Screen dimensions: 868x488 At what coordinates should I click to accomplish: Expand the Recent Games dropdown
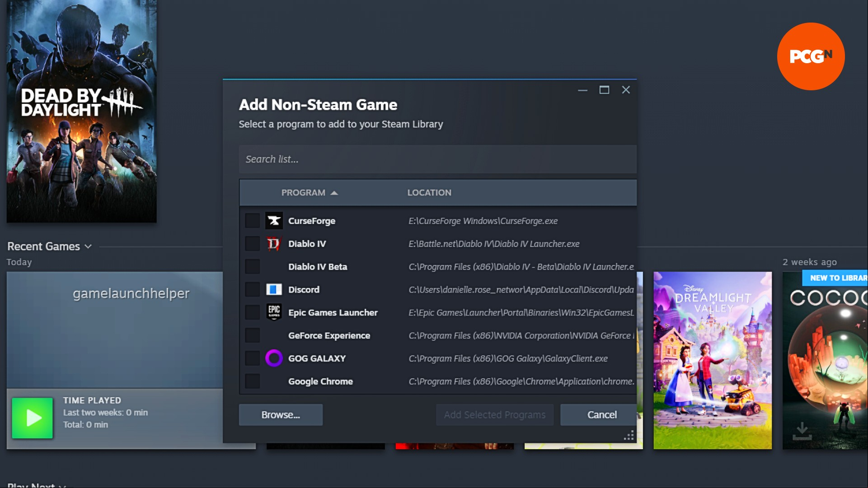pyautogui.click(x=50, y=246)
